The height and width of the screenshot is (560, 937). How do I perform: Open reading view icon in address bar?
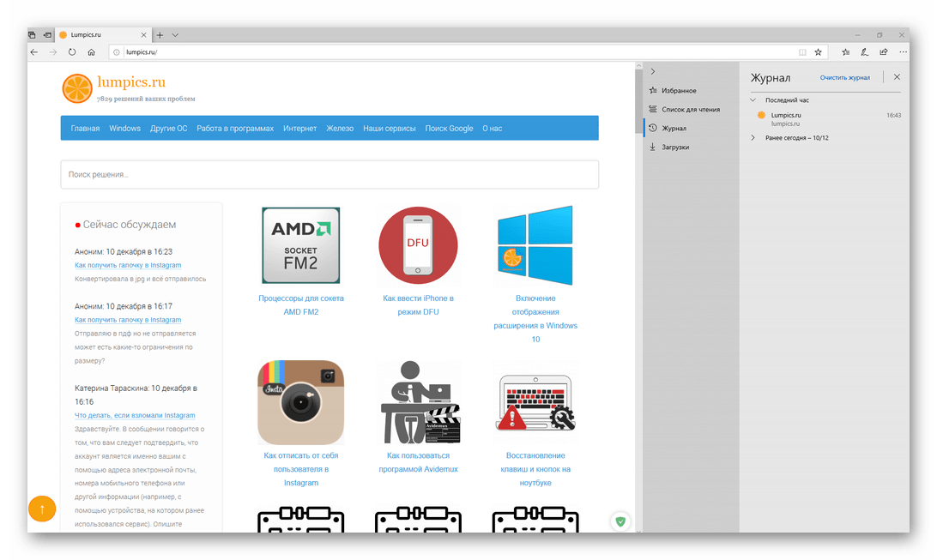pyautogui.click(x=802, y=52)
